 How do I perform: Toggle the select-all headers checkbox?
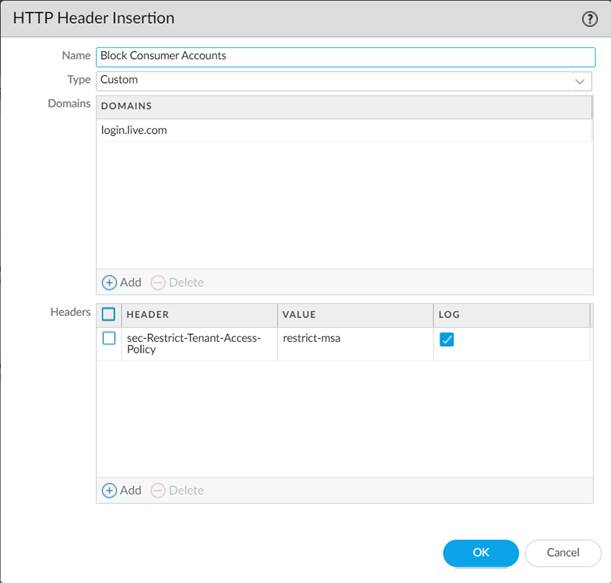tap(109, 314)
